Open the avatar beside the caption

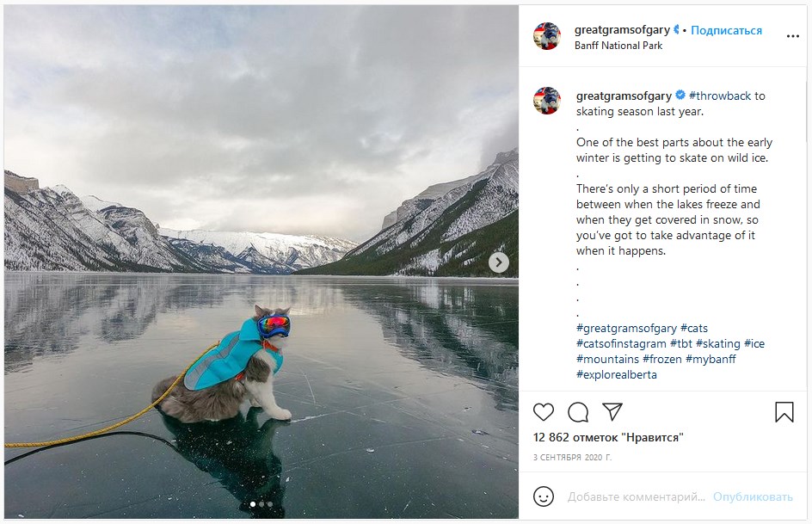pyautogui.click(x=547, y=101)
